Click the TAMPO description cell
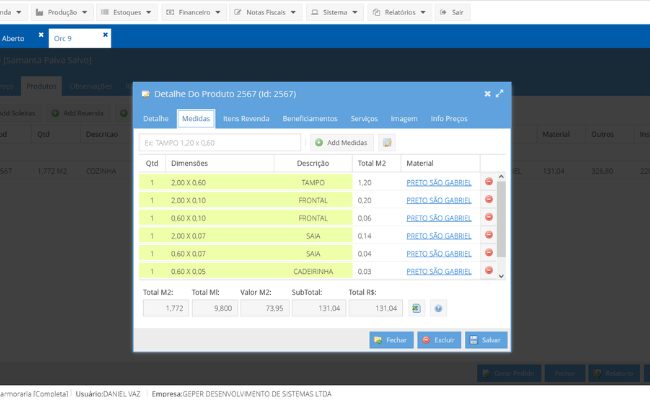This screenshot has width=650, height=400. 313,182
